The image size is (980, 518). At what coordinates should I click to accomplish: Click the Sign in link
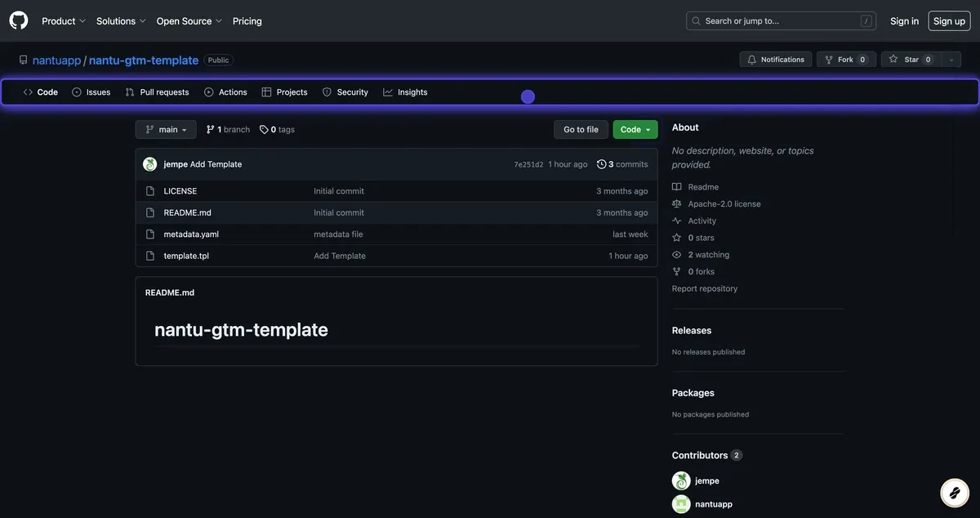904,21
